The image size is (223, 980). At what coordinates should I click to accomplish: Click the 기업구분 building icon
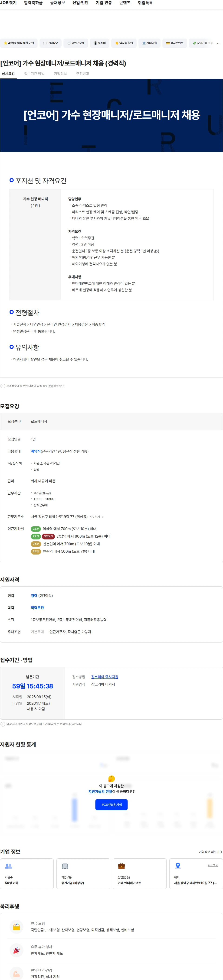pos(65,866)
